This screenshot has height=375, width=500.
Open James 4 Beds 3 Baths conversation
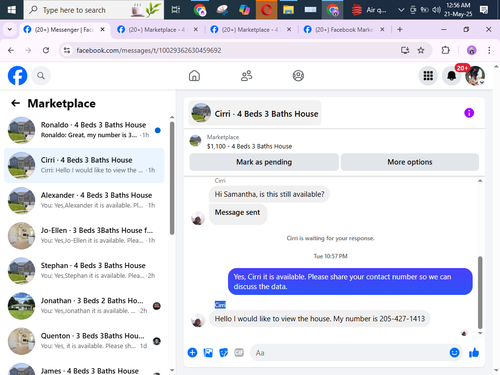coord(84,369)
